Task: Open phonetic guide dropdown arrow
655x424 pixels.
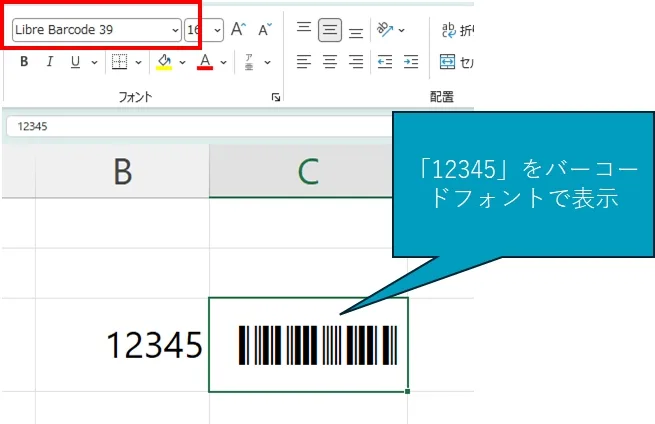Action: point(267,62)
